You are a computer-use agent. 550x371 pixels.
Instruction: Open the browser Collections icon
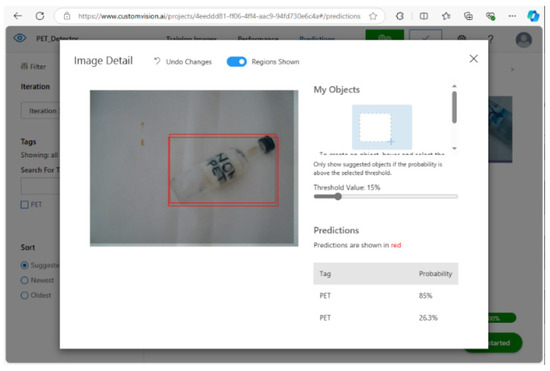(x=468, y=16)
